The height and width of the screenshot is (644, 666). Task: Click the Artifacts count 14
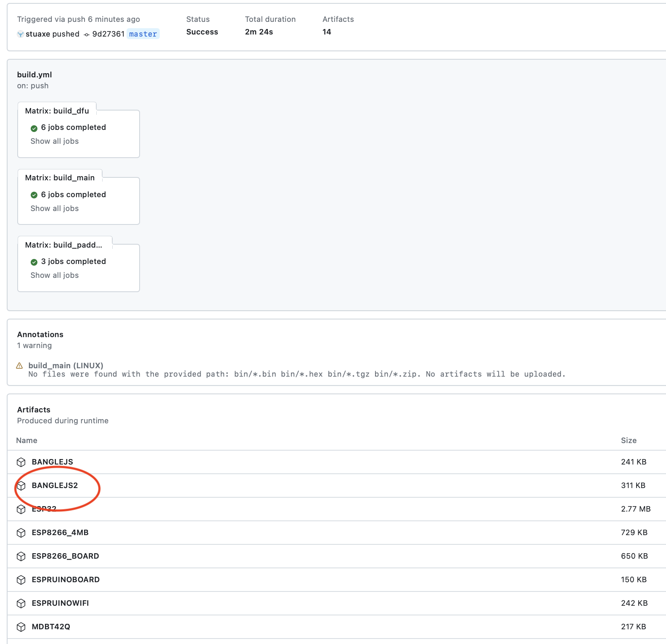pos(327,32)
